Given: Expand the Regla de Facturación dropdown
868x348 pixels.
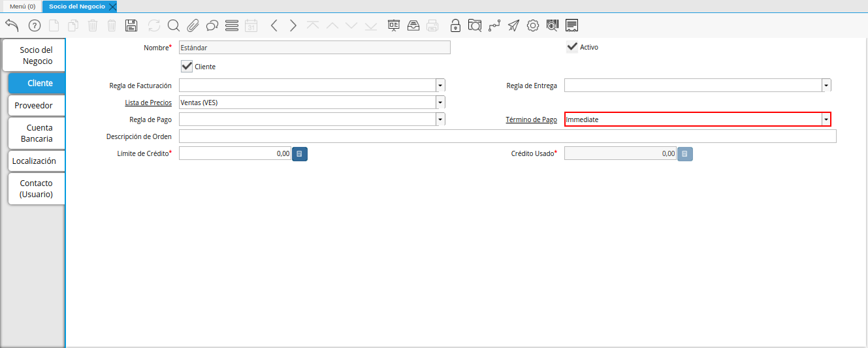Looking at the screenshot, I should click(x=440, y=86).
